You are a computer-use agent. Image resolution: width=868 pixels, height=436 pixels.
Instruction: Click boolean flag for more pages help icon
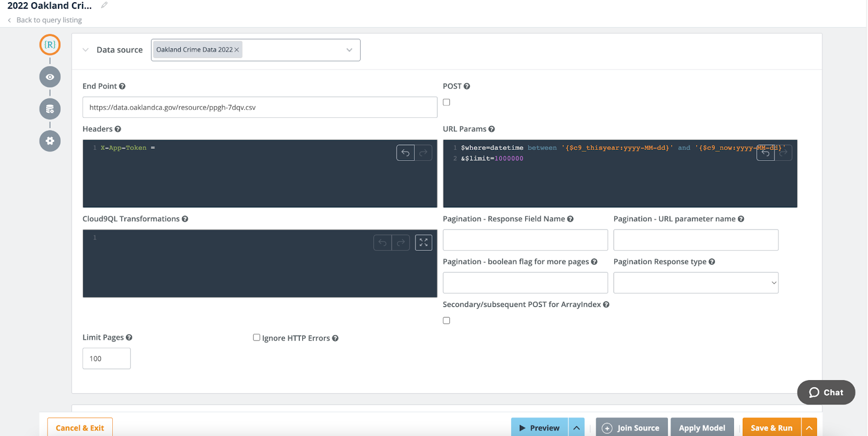pyautogui.click(x=594, y=262)
